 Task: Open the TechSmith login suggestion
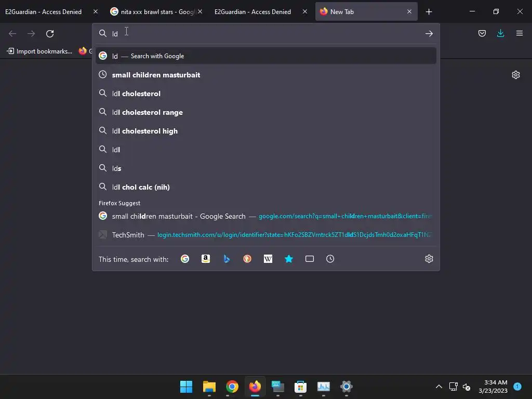(266, 235)
